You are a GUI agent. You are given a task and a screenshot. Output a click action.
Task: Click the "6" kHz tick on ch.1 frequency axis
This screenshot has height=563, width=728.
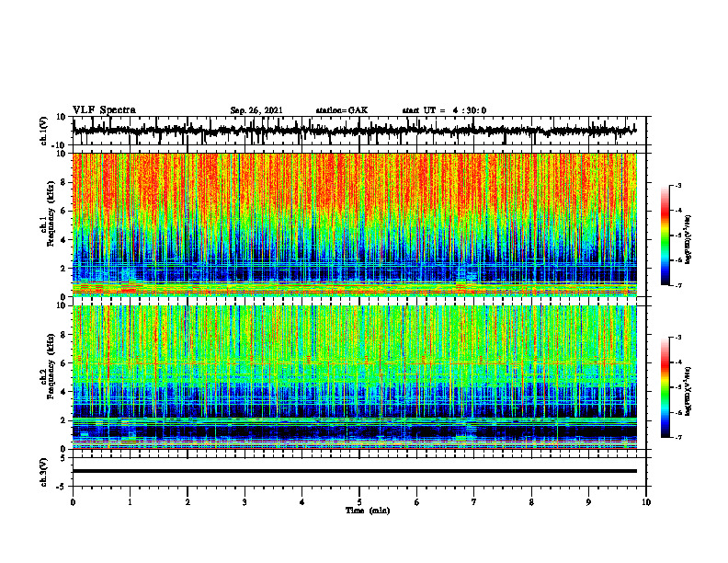(x=64, y=211)
